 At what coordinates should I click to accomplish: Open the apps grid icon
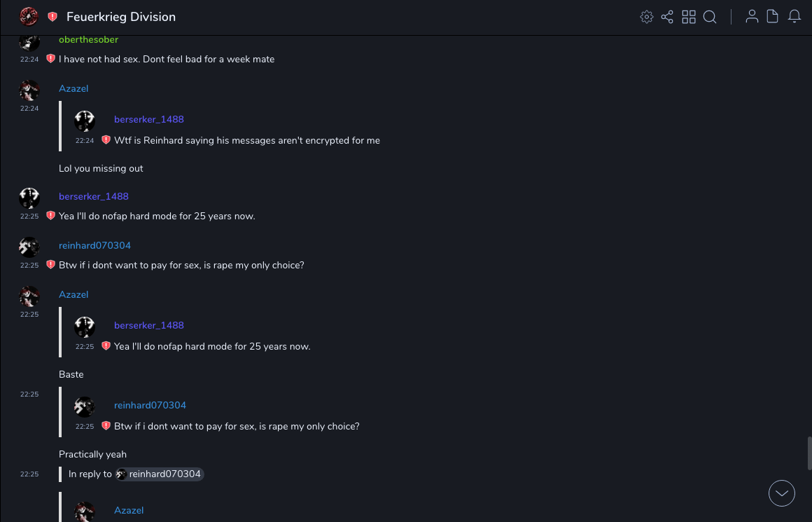(x=689, y=17)
